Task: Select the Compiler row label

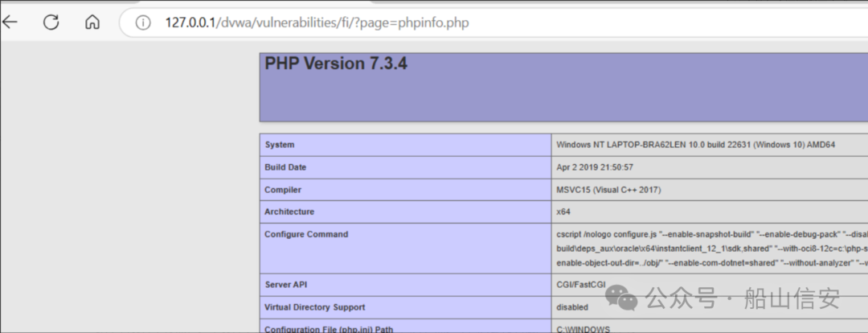Action: pos(283,190)
